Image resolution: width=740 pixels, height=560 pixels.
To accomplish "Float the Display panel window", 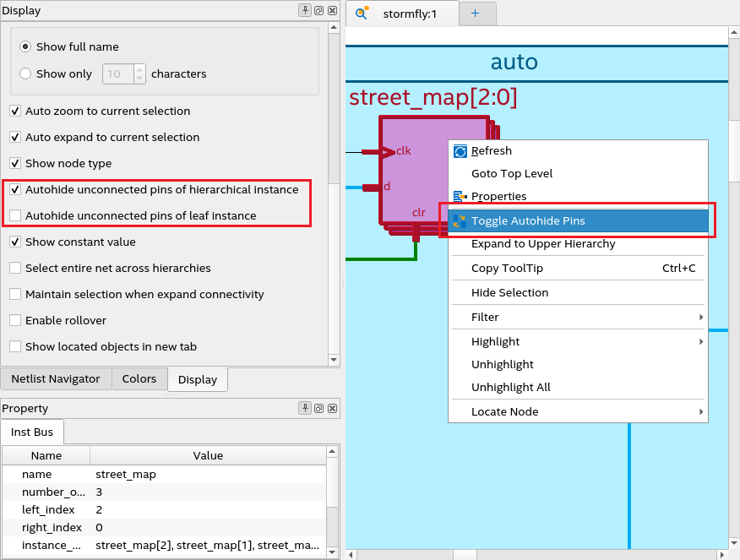I will point(318,11).
